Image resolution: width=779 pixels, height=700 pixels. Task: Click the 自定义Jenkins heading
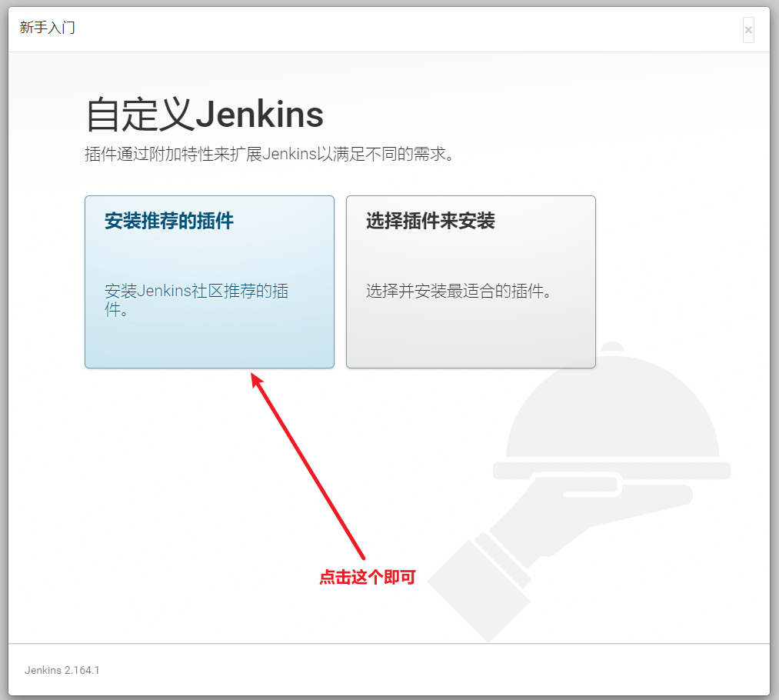[x=205, y=115]
